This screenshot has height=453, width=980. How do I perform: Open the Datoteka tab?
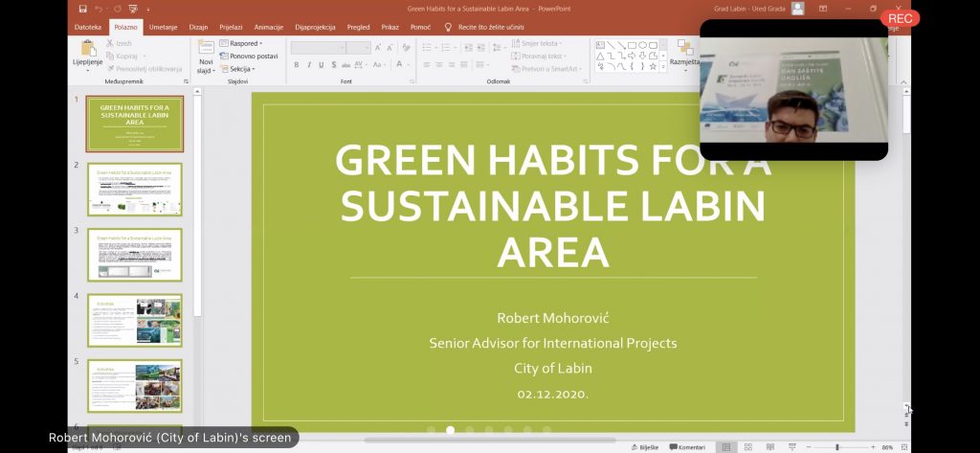click(87, 28)
